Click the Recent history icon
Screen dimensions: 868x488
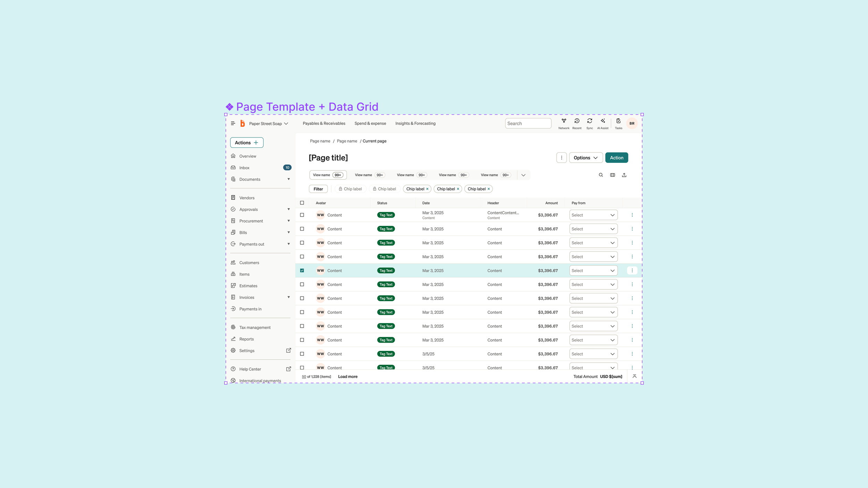pos(577,121)
